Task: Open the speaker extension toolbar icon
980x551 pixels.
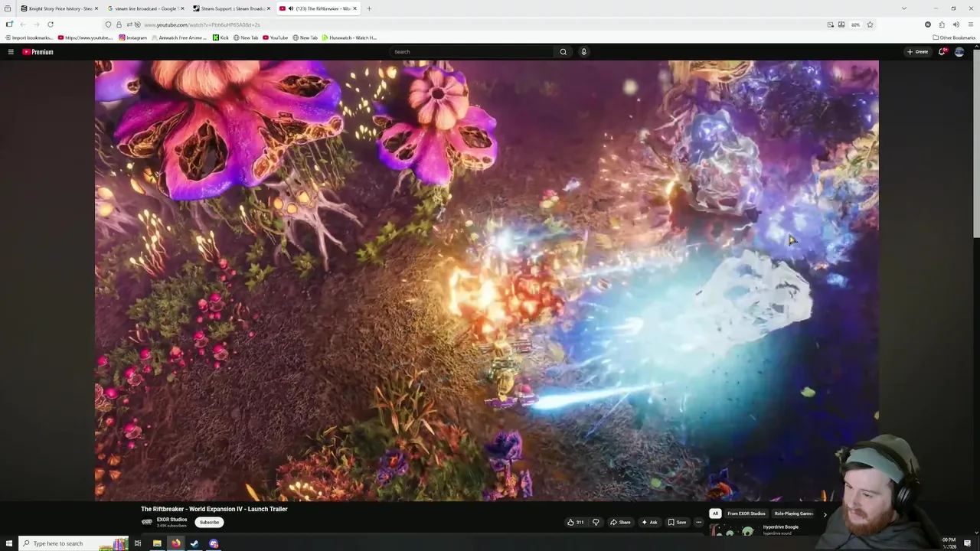Action: 956,24
